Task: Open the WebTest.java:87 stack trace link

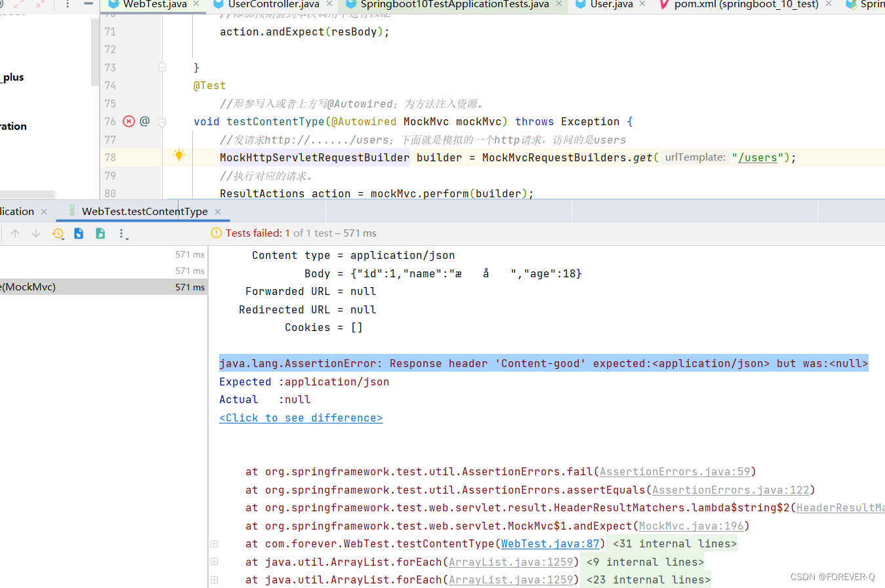Action: (550, 544)
